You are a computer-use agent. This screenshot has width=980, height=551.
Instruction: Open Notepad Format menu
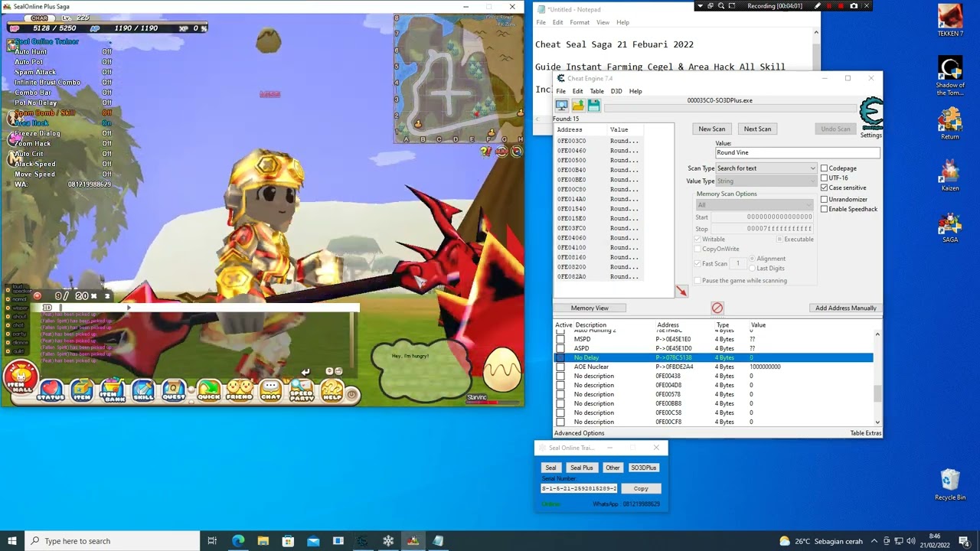580,22
